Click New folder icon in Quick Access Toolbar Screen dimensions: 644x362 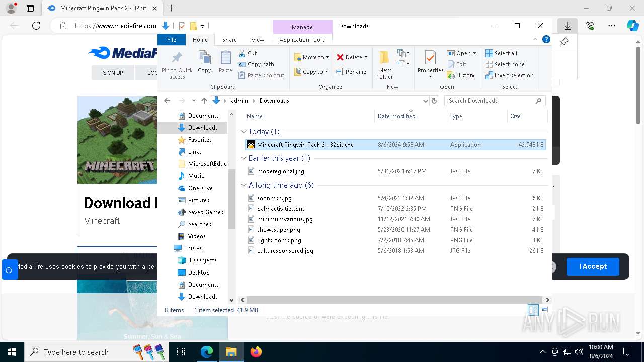point(193,26)
